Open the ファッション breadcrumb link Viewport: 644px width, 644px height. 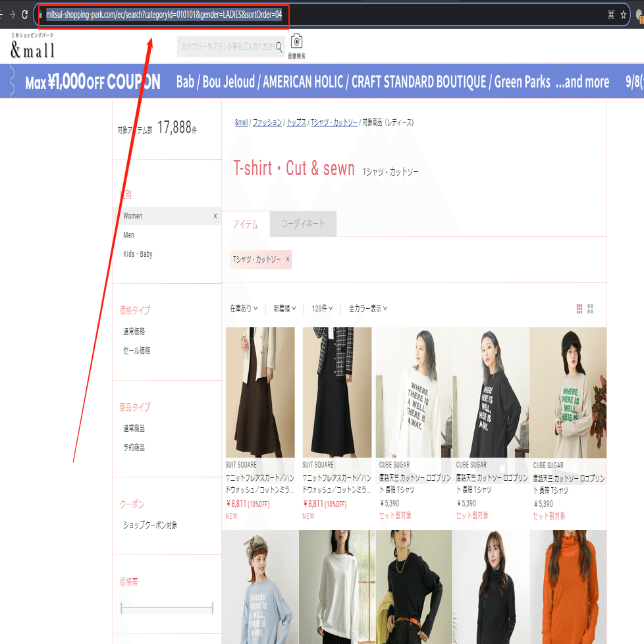coord(267,122)
